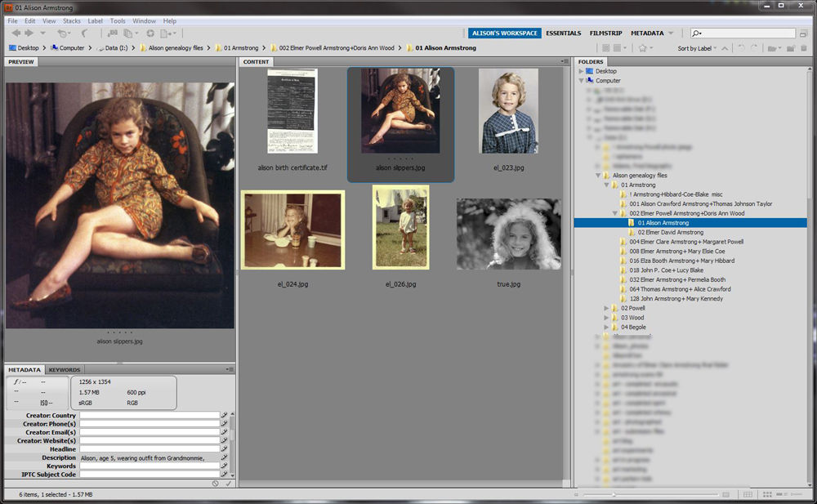
Task: Expand the Desktop node in Folders
Action: click(582, 71)
